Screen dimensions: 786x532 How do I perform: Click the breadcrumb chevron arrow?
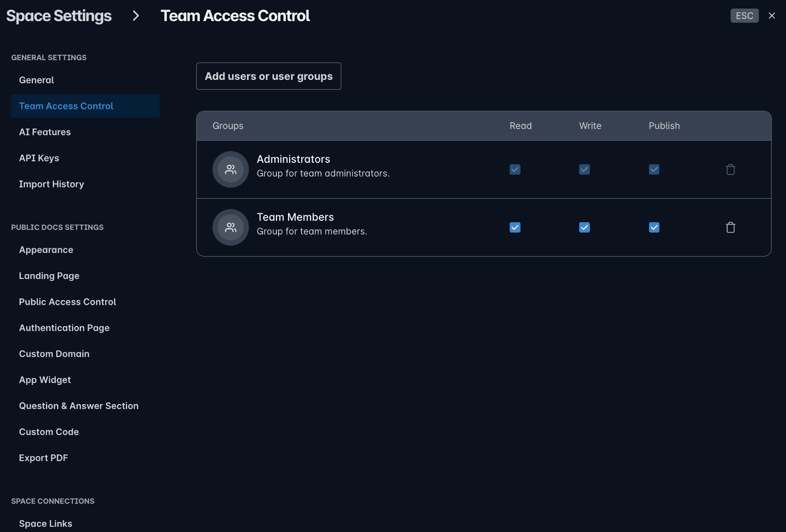136,16
